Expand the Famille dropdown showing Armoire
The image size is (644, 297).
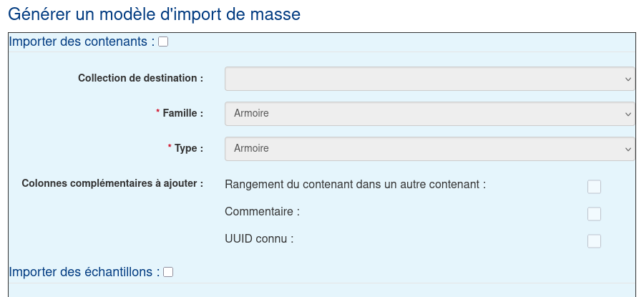pos(429,114)
